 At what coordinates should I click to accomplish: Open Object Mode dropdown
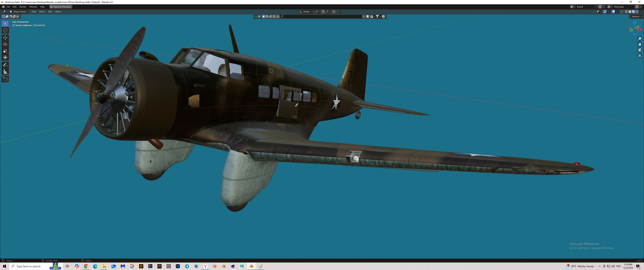[x=19, y=12]
